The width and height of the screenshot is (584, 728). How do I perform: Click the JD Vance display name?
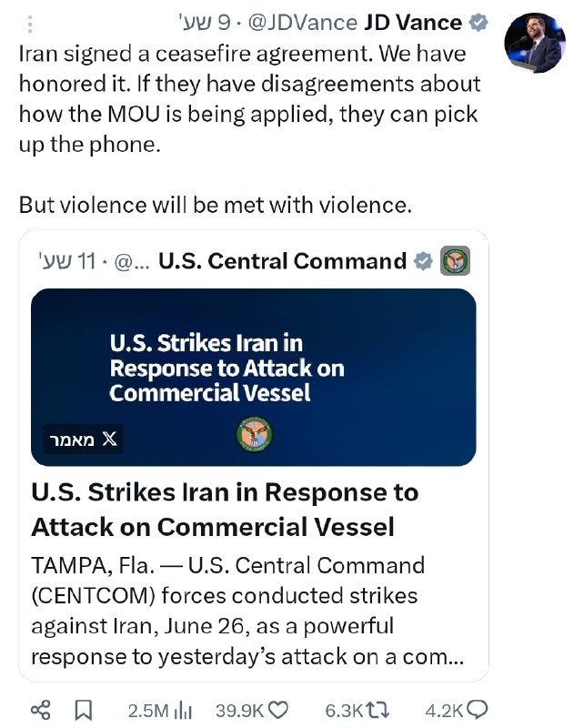pos(413,22)
